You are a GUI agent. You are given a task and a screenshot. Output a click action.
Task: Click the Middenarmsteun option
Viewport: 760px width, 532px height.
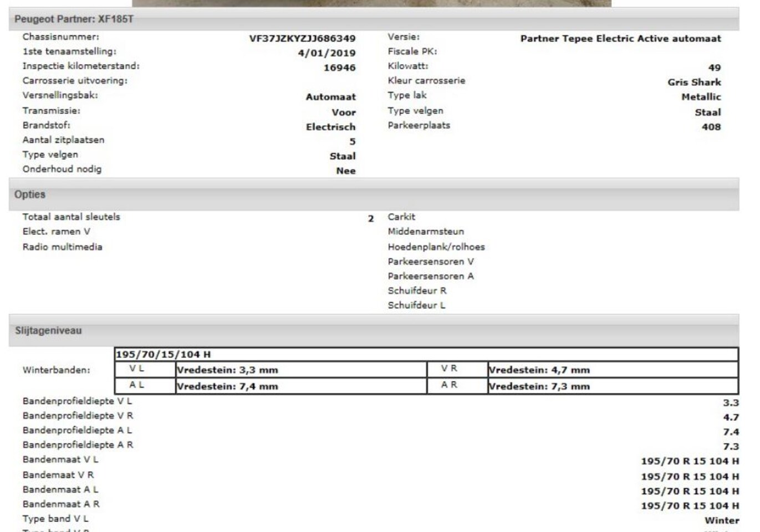[426, 232]
